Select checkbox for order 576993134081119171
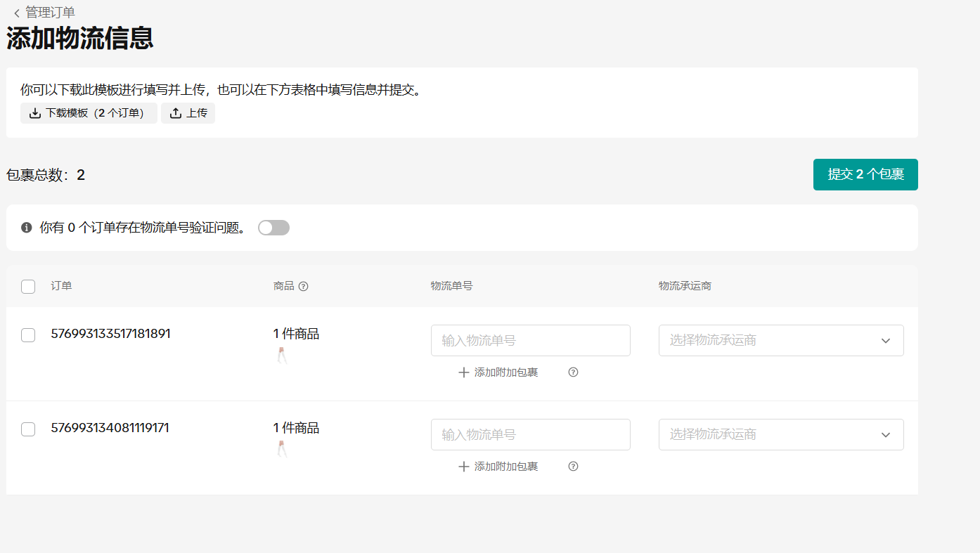 28,429
